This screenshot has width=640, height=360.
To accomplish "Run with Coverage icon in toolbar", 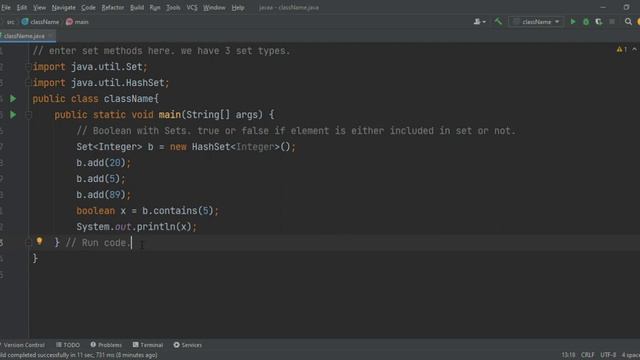I will (x=599, y=22).
